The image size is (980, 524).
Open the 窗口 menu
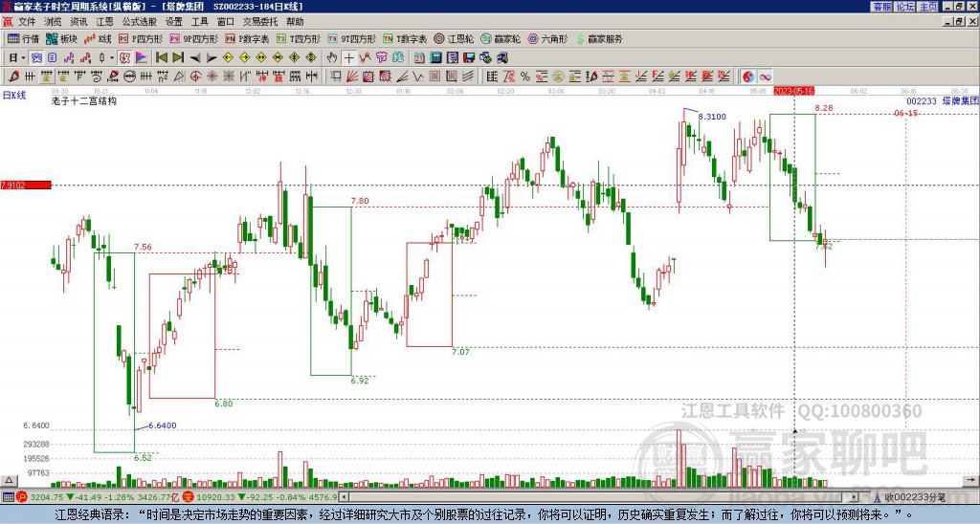pyautogui.click(x=226, y=22)
